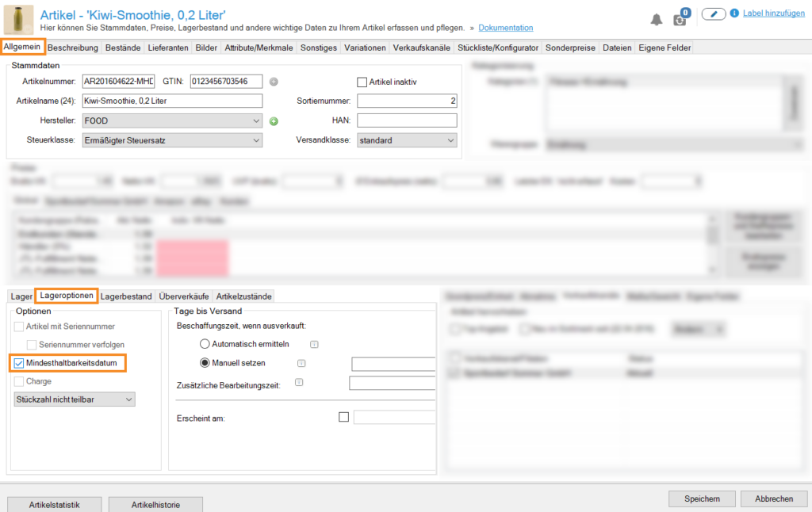Click the grey plus icon beside GTIN
This screenshot has height=512, width=812.
274,82
